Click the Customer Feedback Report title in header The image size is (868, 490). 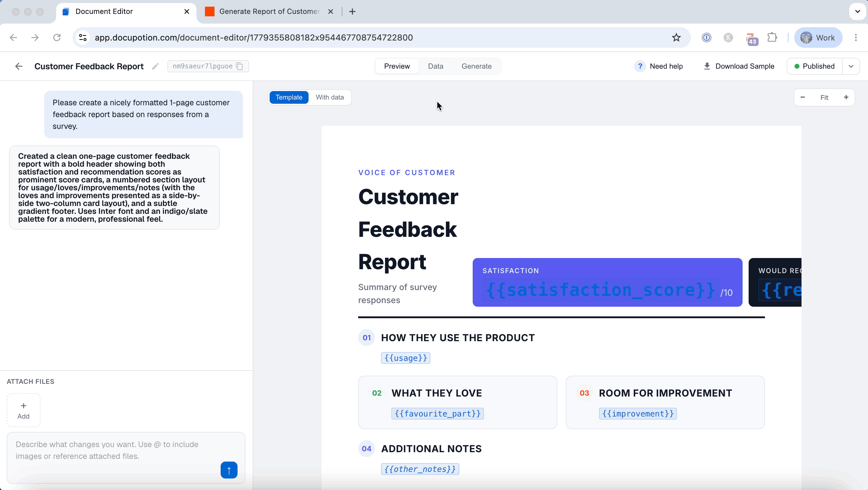tap(89, 66)
